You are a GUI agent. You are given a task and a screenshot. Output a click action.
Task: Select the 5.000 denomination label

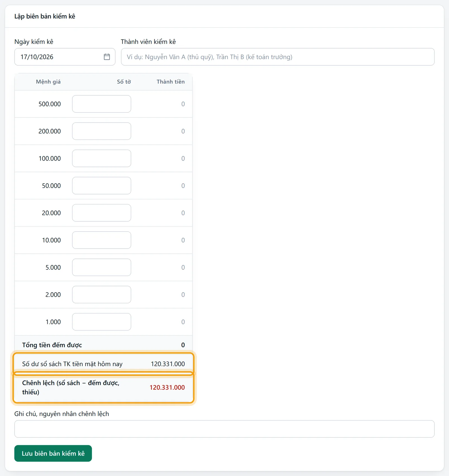click(x=53, y=267)
